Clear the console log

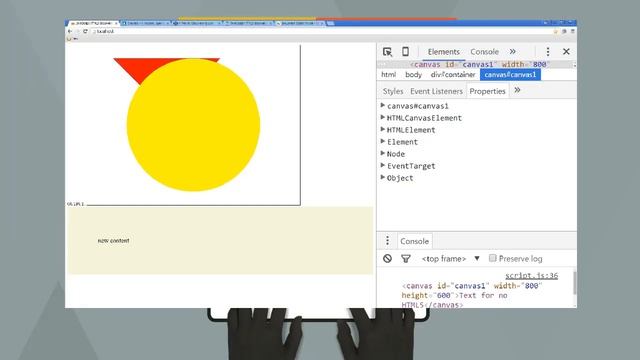coord(387,258)
